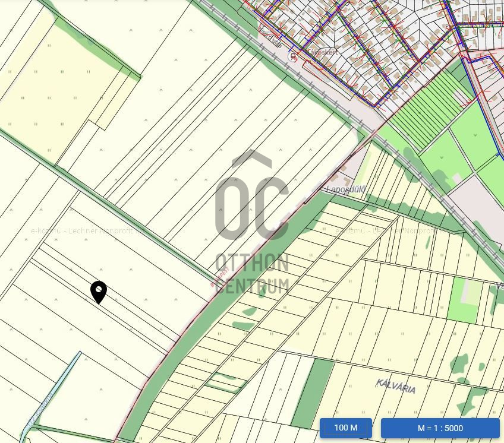Click the black location pin marker
This screenshot has width=504, height=443.
(x=99, y=292)
